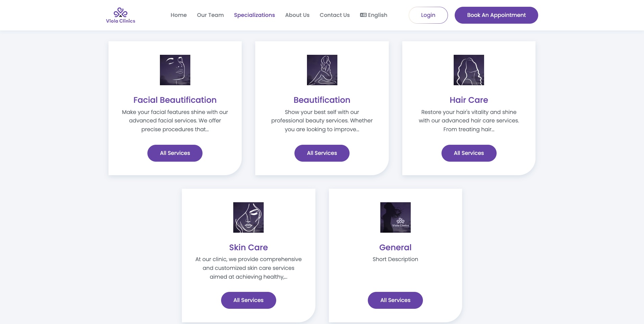Click Book An Appointment

(x=496, y=15)
